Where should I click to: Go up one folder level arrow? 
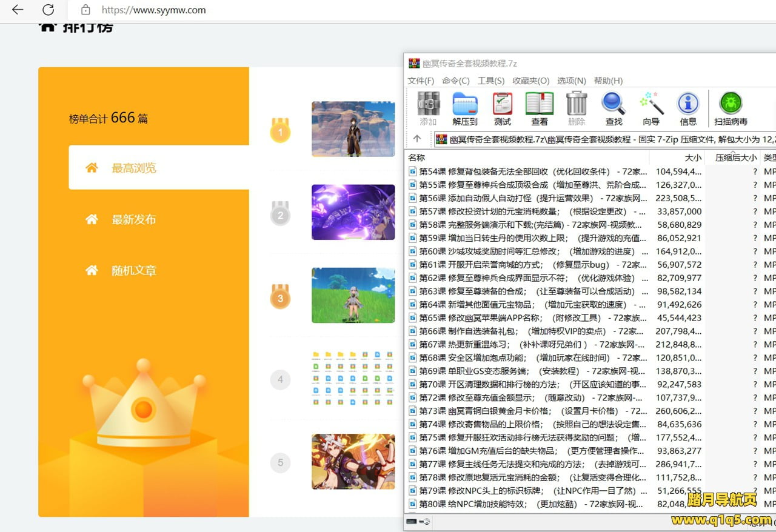point(417,139)
